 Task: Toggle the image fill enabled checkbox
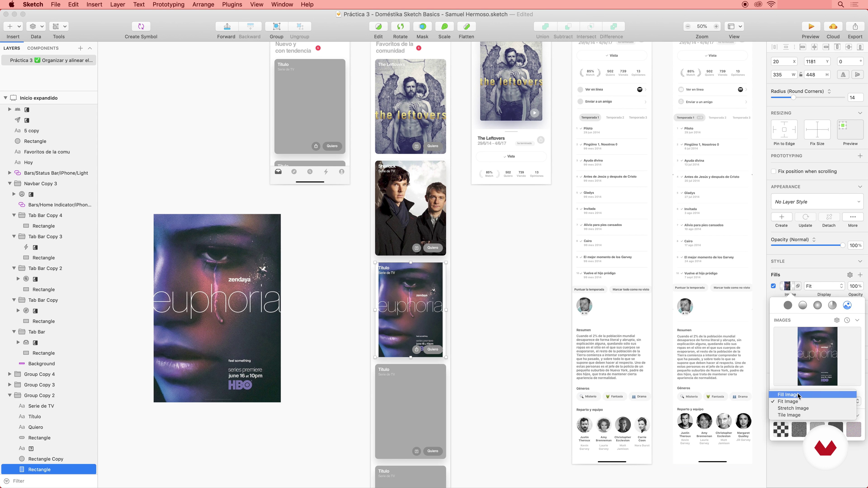click(774, 286)
